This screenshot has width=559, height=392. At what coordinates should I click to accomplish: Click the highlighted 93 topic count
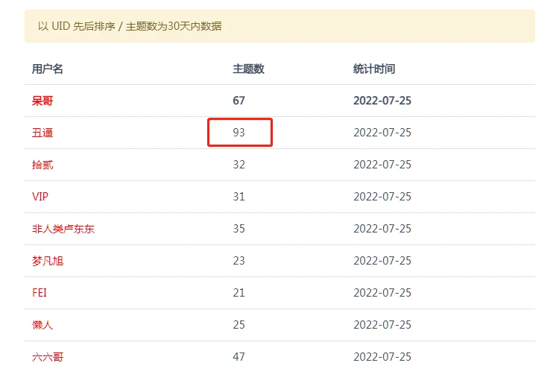pyautogui.click(x=239, y=133)
